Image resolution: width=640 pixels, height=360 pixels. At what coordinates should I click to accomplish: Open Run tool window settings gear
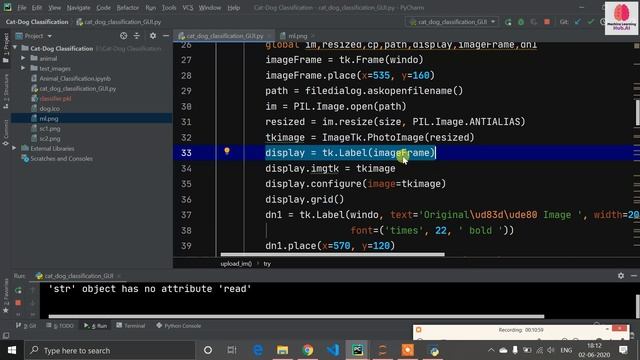pyautogui.click(x=621, y=276)
